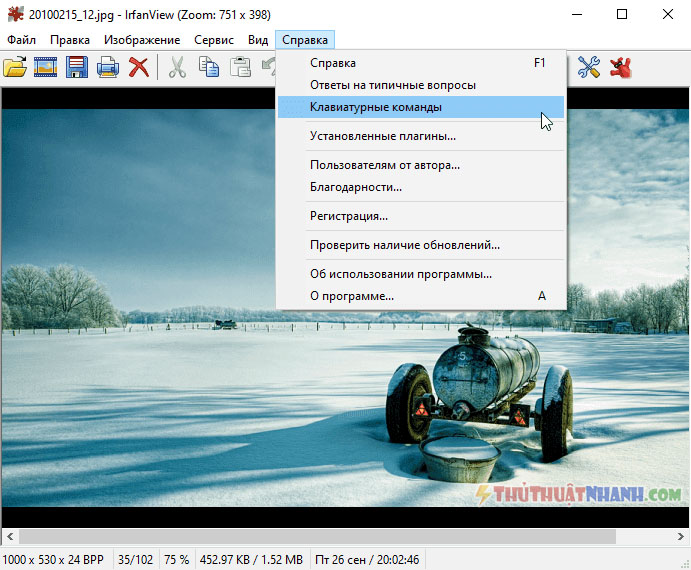Click the horizontal scrollbar right arrow
Image resolution: width=691 pixels, height=570 pixels.
point(680,536)
